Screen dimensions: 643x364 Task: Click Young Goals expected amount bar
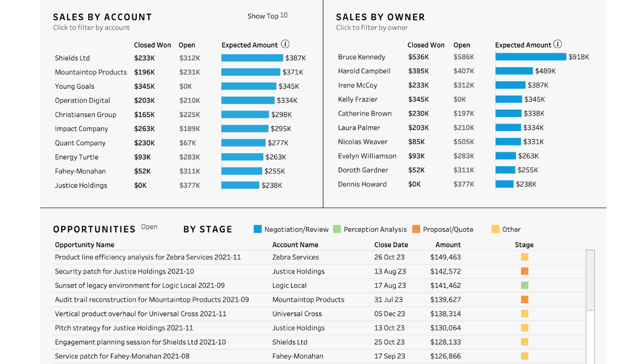click(x=249, y=86)
